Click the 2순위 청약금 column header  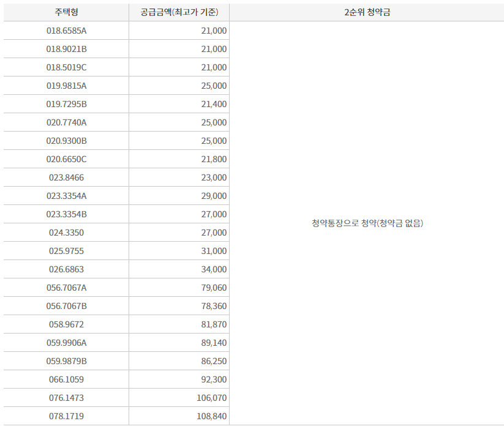pos(367,12)
